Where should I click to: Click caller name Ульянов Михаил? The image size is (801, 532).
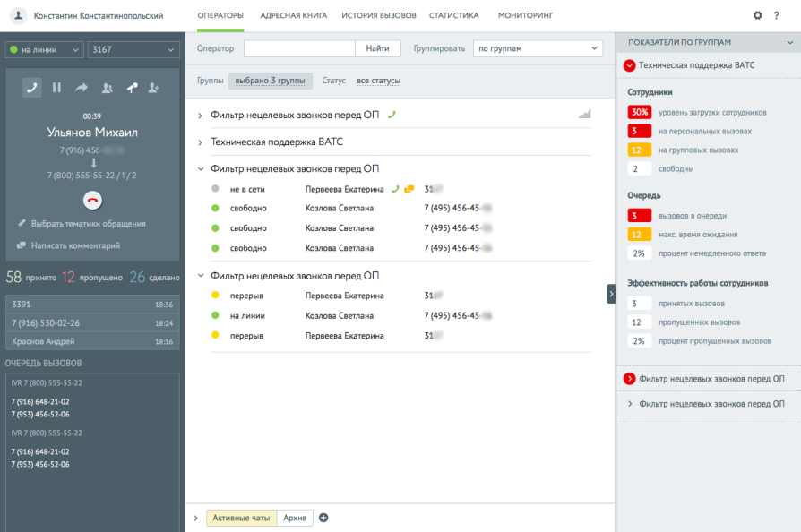(x=92, y=133)
